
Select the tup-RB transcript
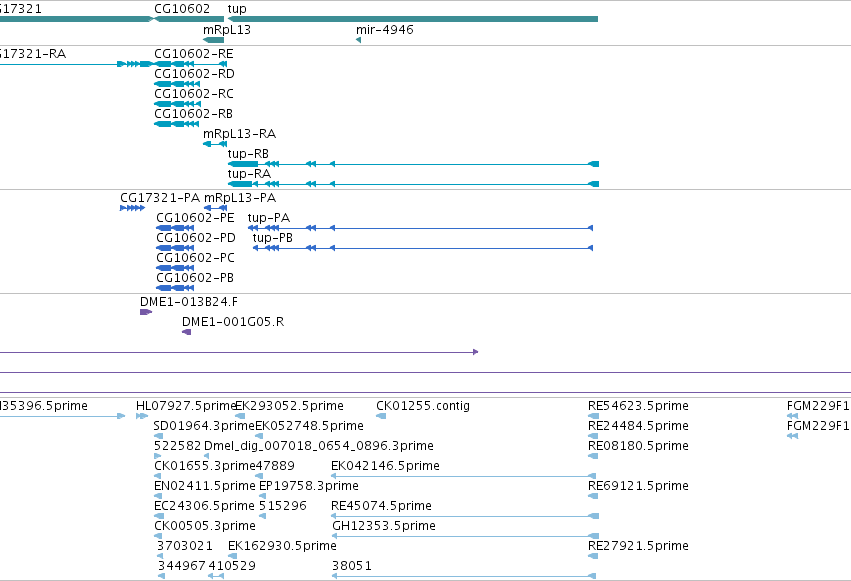[x=413, y=164]
